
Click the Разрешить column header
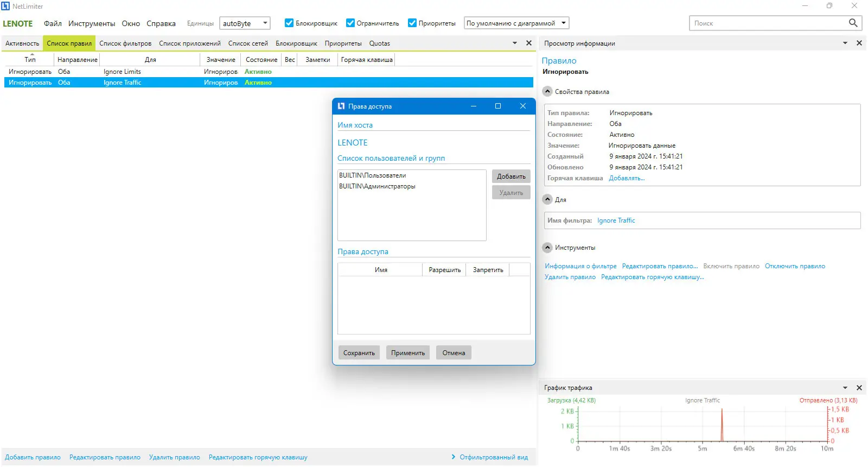(x=445, y=270)
